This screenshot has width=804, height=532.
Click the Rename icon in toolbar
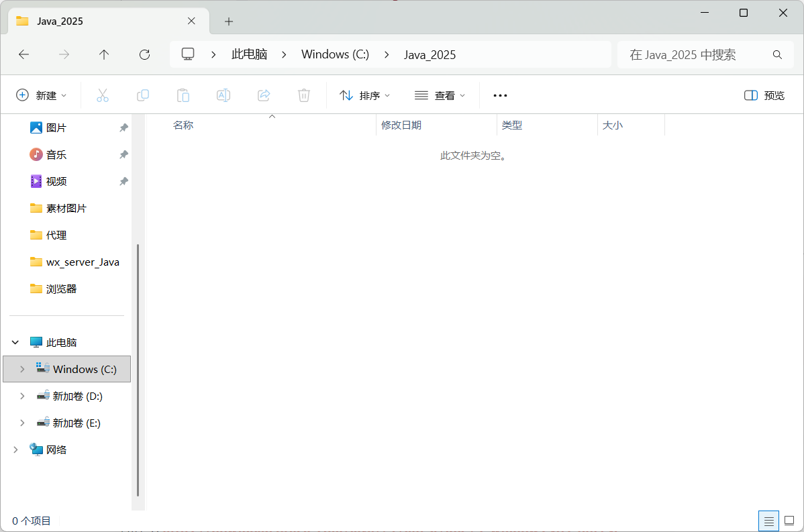223,95
